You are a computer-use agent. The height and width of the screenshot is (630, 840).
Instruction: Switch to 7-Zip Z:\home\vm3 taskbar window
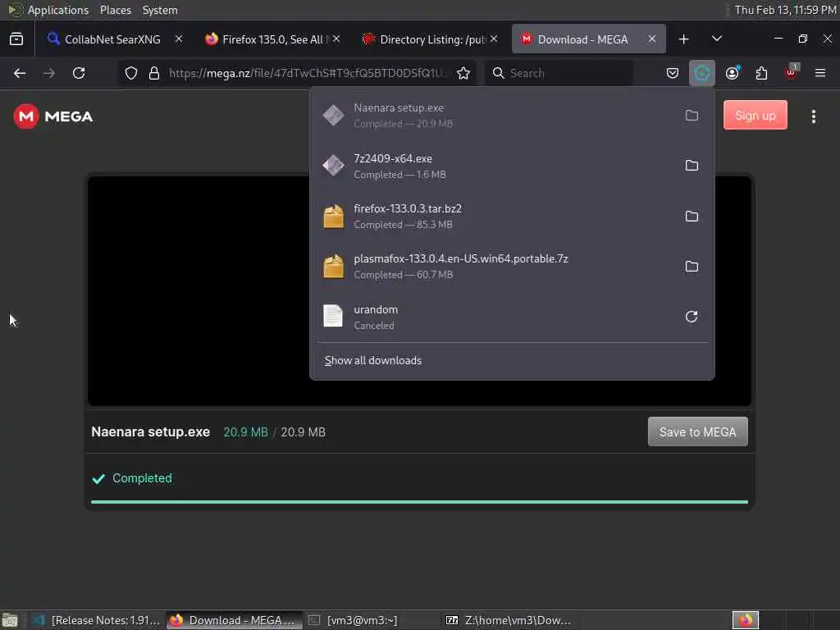tap(509, 620)
